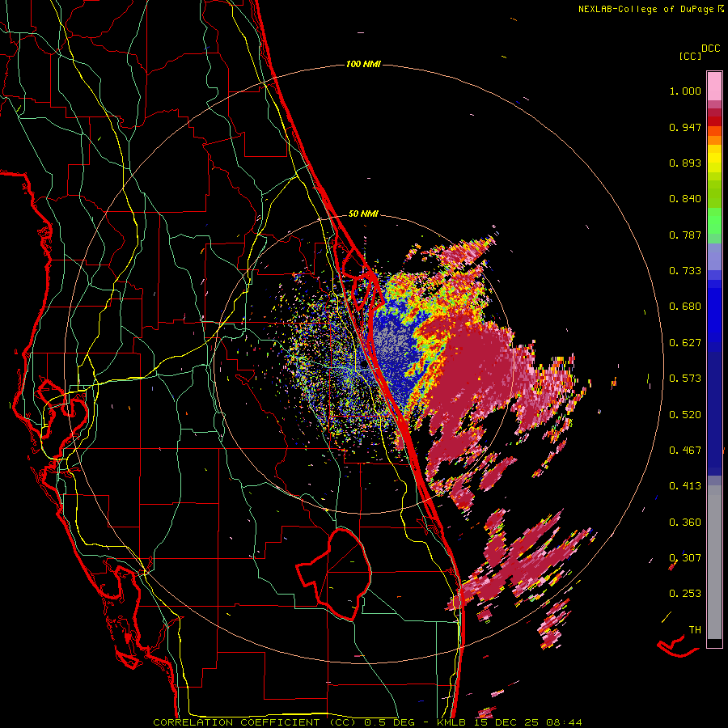Pick the light pink swatch at the color bar top
Image resolution: width=728 pixels, height=728 pixels.
714,87
